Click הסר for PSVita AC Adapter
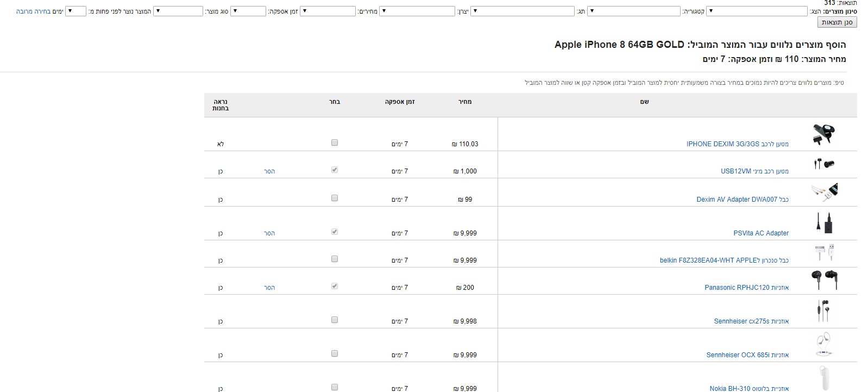The width and height of the screenshot is (868, 392). (269, 233)
